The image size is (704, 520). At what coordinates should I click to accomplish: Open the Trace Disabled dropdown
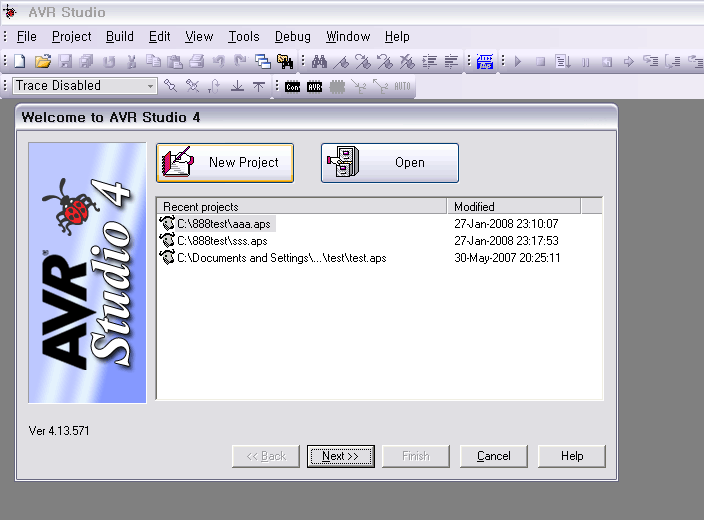click(x=150, y=86)
